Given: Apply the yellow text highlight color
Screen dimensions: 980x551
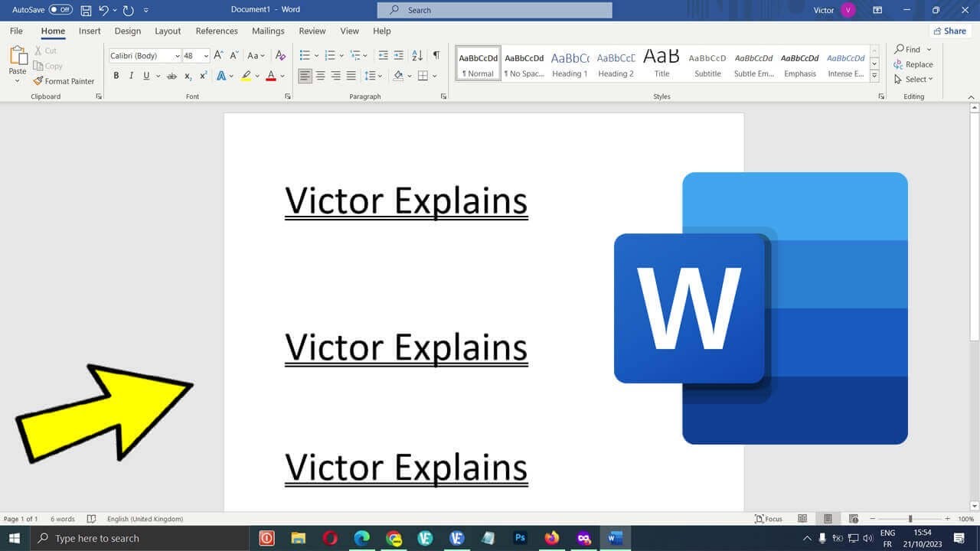Looking at the screenshot, I should pos(246,76).
